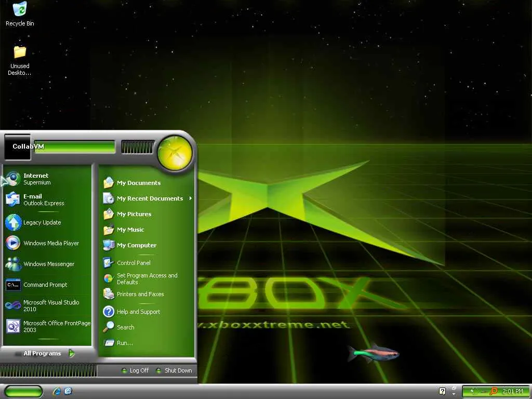Screen dimensions: 532x399
Task: Click the My Computer icon
Action: [x=109, y=245]
